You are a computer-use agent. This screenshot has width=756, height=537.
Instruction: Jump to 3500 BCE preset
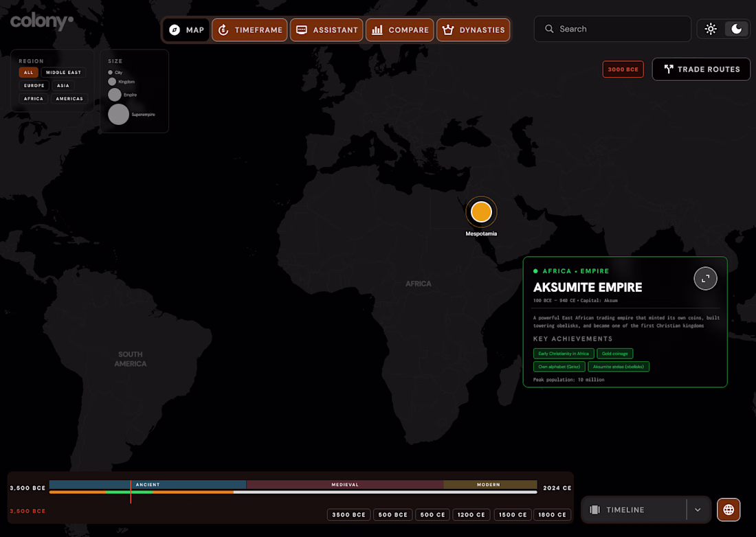348,515
